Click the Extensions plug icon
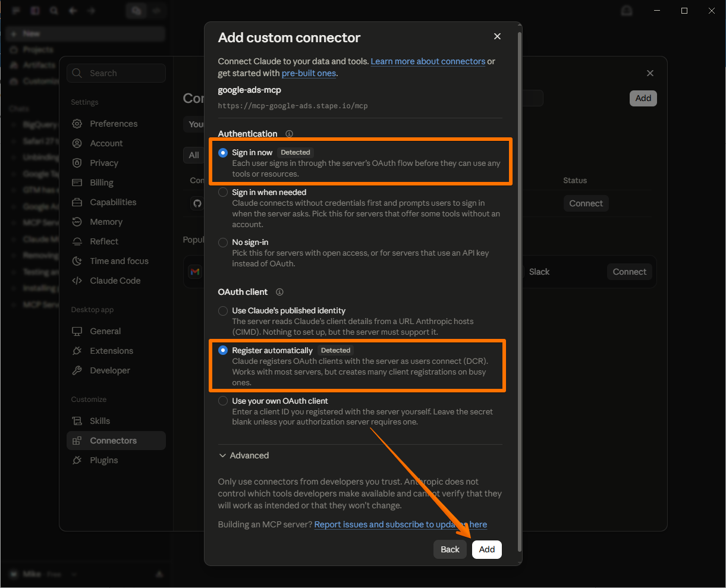The height and width of the screenshot is (588, 726). [77, 351]
